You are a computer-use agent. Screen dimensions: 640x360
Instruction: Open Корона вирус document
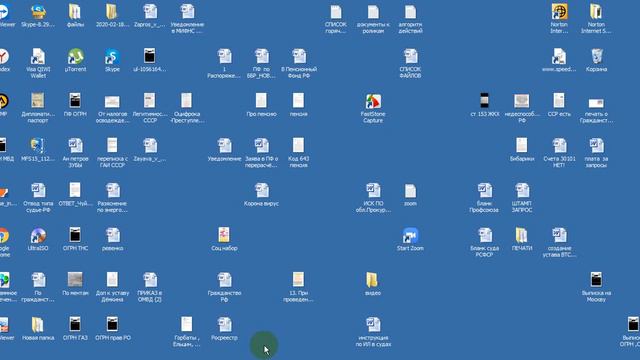tap(261, 191)
